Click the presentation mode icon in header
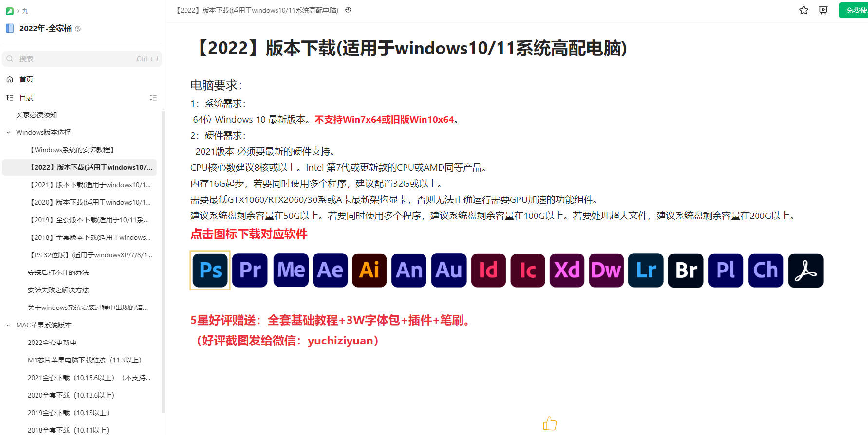 (823, 10)
